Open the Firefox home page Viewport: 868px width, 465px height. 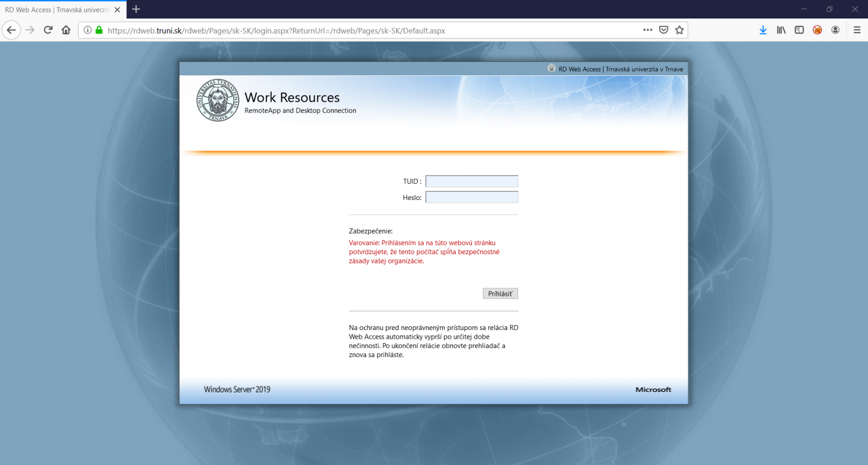66,30
